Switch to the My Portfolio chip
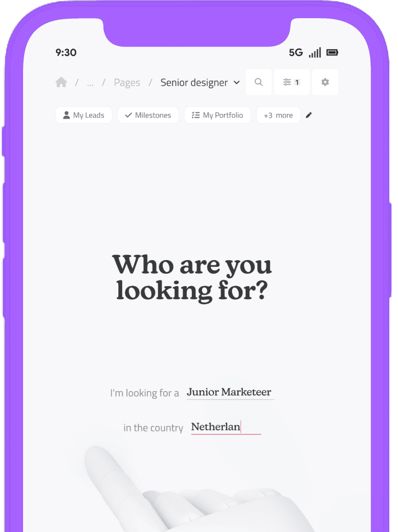Image resolution: width=398 pixels, height=532 pixels. point(217,115)
